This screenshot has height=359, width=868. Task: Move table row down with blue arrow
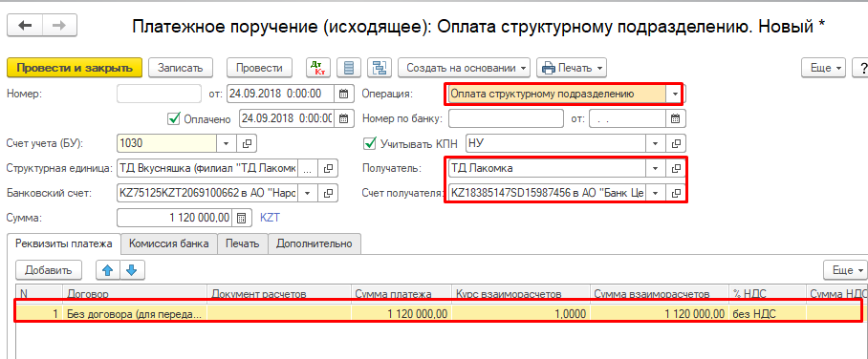point(132,270)
